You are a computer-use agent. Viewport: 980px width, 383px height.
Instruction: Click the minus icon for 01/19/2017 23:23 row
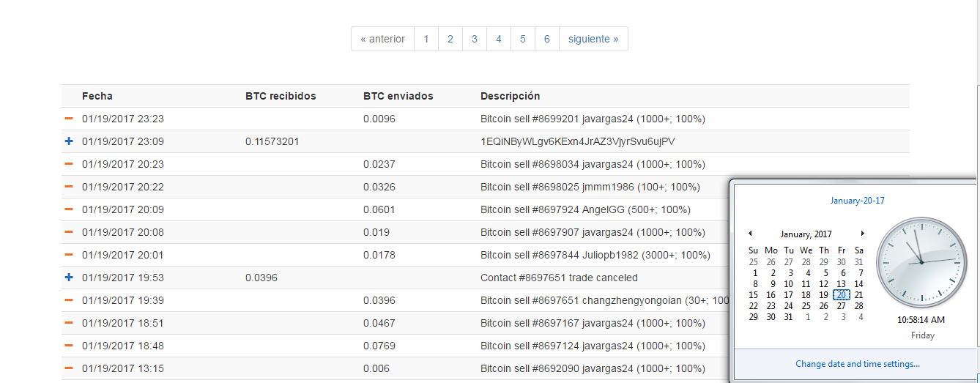pos(70,119)
